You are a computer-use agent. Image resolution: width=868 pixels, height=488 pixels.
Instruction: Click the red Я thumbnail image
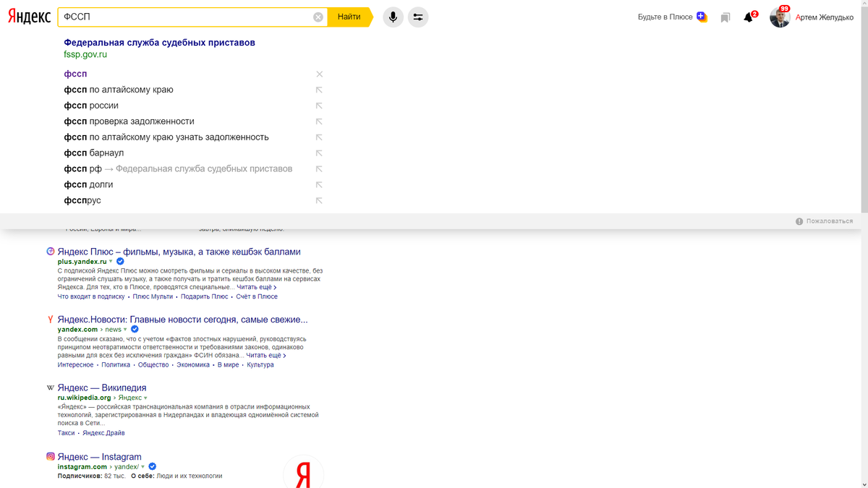click(x=303, y=471)
